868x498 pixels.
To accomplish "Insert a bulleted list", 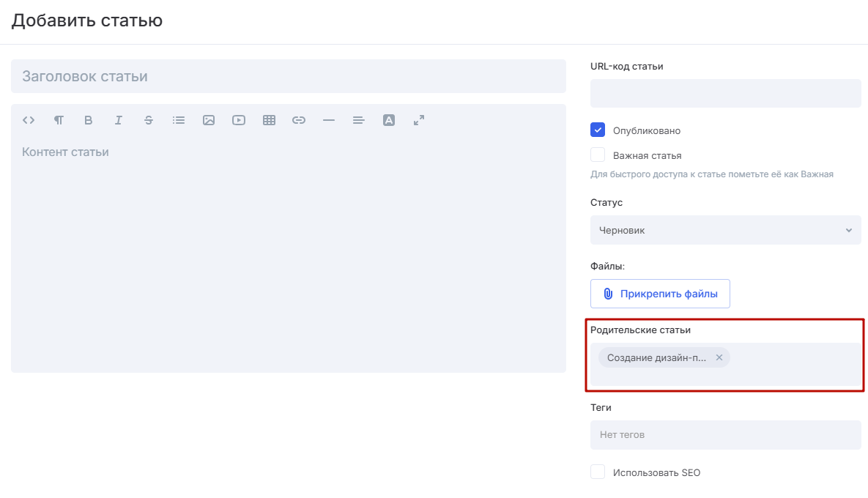I will [x=179, y=120].
